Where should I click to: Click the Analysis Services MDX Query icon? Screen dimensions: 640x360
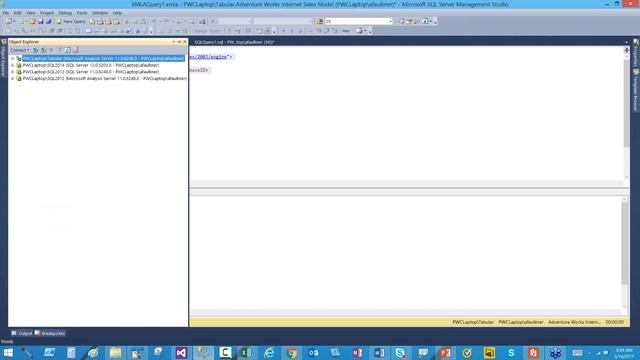[100, 21]
